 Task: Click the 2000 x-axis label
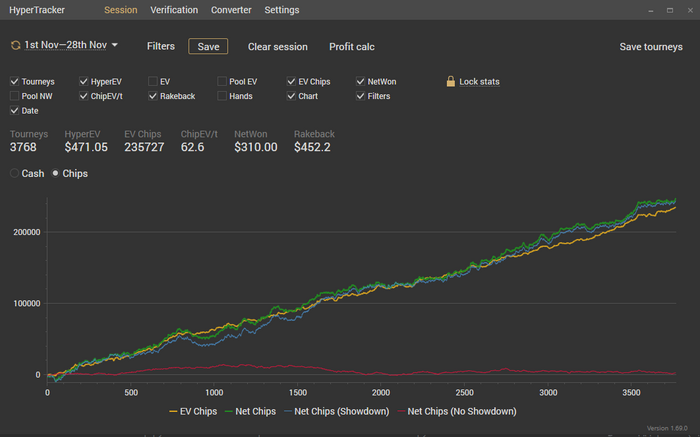pyautogui.click(x=381, y=393)
